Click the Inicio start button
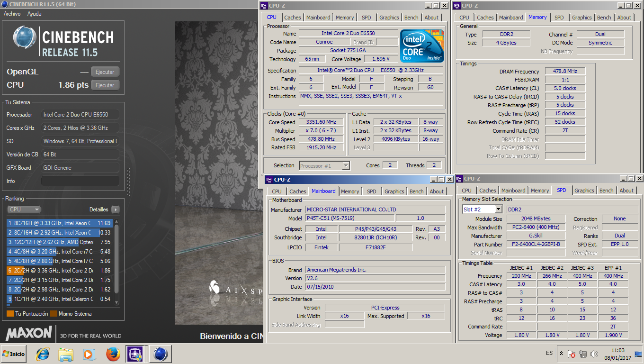This screenshot has height=364, width=644. tap(14, 354)
